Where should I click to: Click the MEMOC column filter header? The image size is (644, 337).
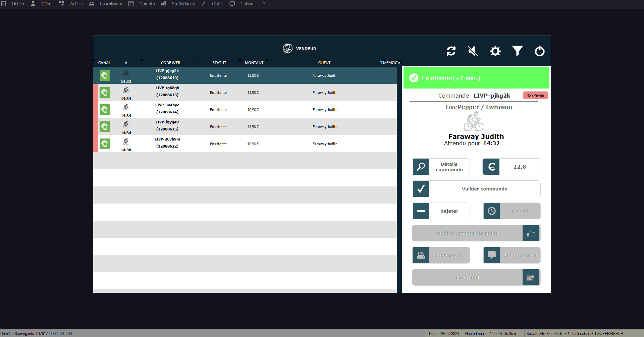click(x=390, y=63)
